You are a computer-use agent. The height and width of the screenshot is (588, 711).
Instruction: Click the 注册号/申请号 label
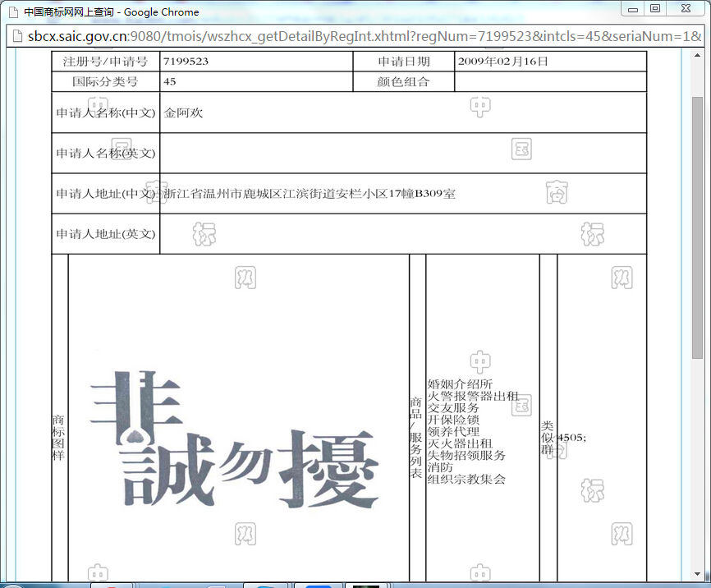pos(105,62)
